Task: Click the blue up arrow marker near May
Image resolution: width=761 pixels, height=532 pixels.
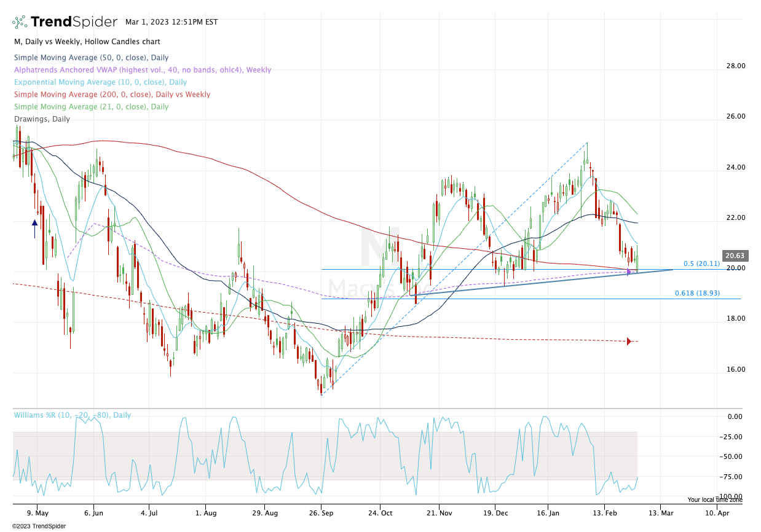Action: (x=34, y=225)
